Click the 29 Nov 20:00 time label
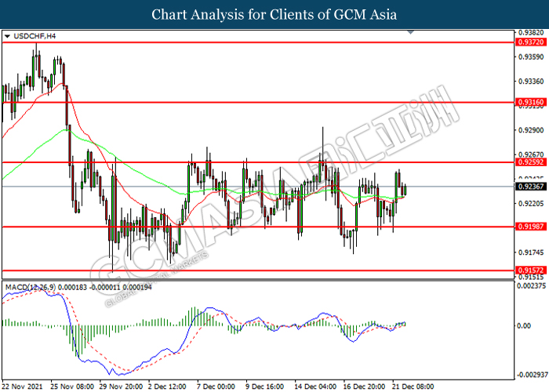The height and width of the screenshot is (392, 549). pyautogui.click(x=121, y=387)
